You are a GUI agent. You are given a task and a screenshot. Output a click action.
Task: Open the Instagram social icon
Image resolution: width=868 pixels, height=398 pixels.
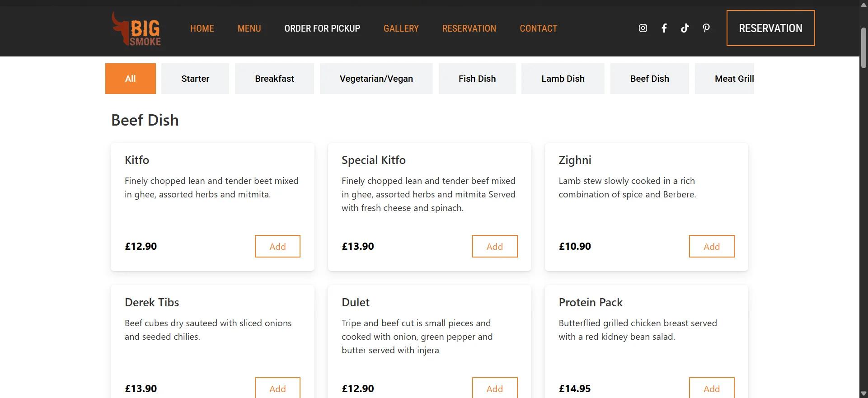point(643,28)
